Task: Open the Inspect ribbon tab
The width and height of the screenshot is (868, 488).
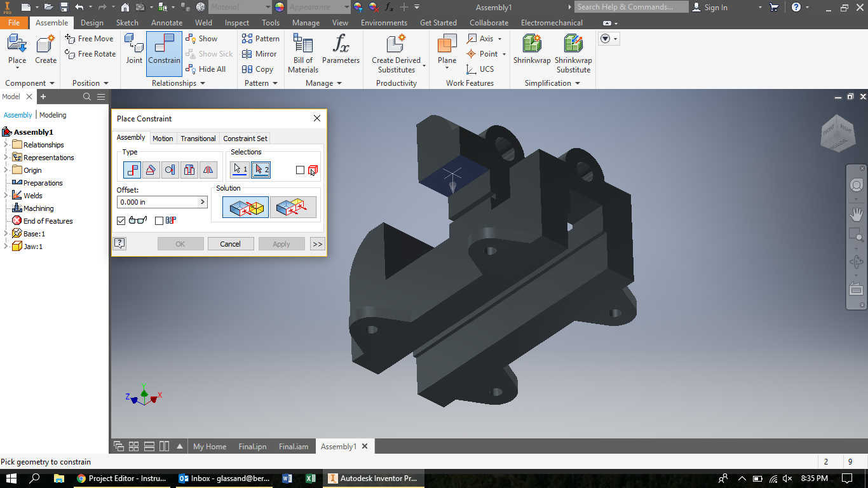Action: (x=237, y=23)
